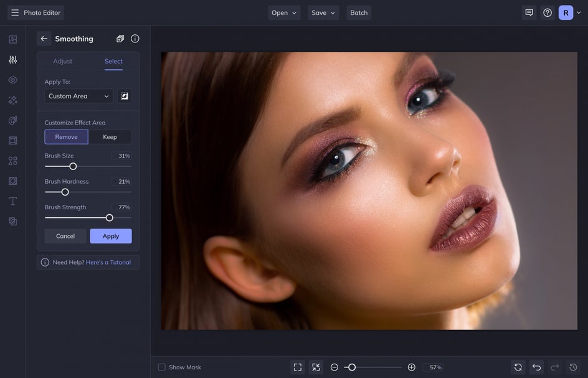Open the help question mark icon
The width and height of the screenshot is (588, 378).
click(x=548, y=12)
